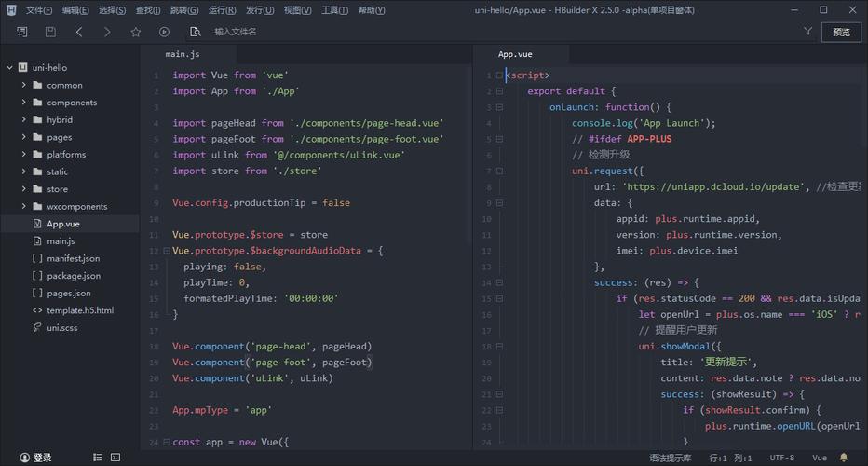Go forward with the right arrow icon

coord(107,32)
